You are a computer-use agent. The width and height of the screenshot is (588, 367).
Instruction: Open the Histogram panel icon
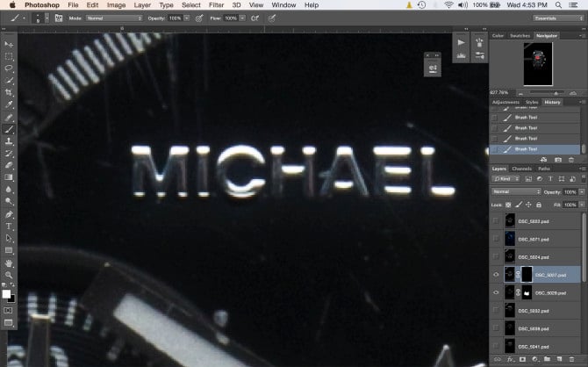pos(461,55)
